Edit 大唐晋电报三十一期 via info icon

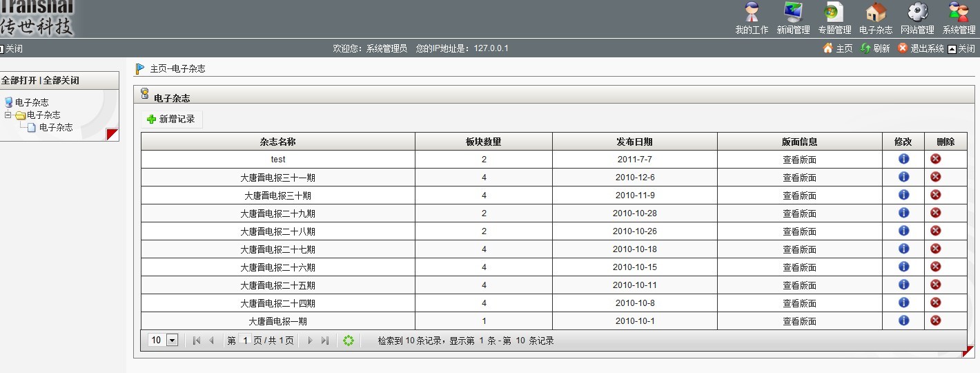click(x=903, y=177)
